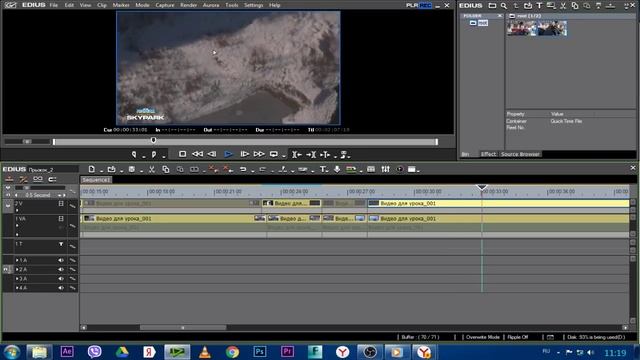Screen dimensions: 640x360
Task: Click the Fast Forward button
Action: point(259,154)
